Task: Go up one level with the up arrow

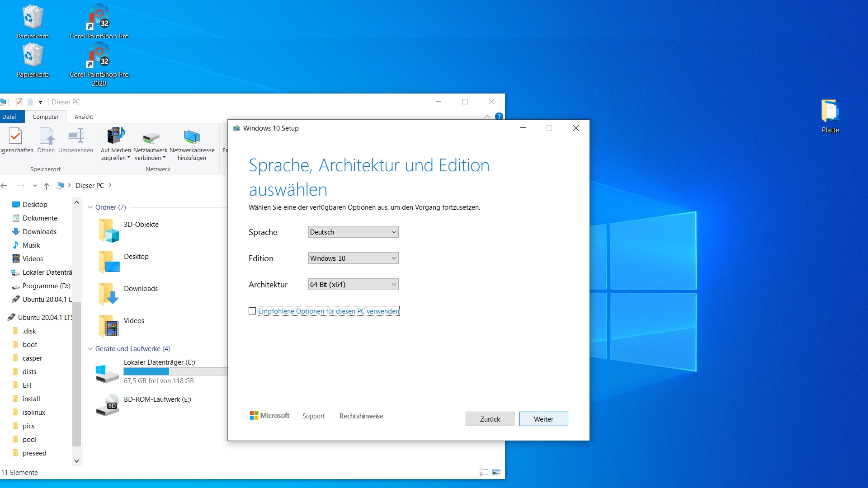Action: 47,186
